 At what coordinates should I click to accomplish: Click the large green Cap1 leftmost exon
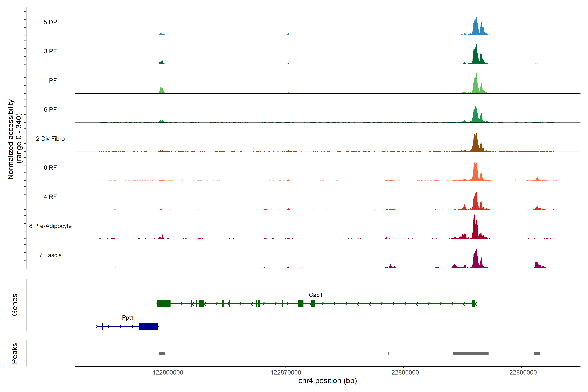click(163, 303)
